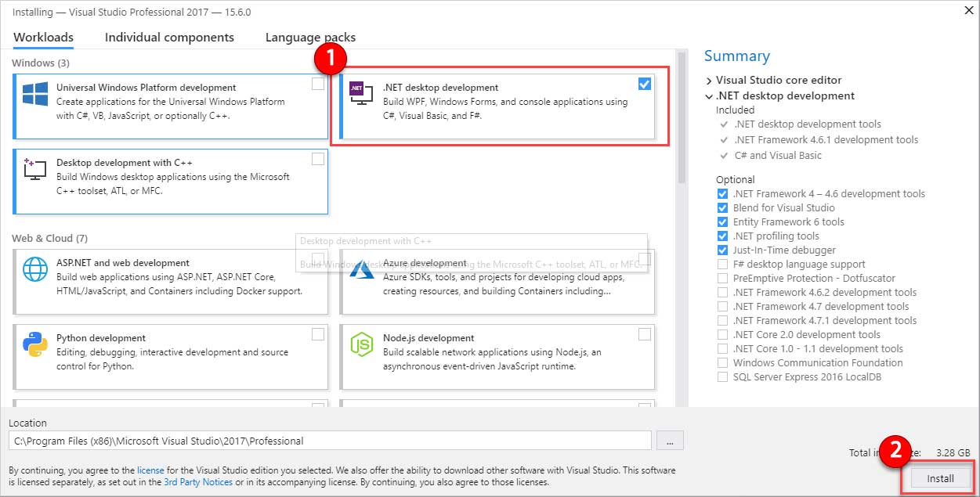The width and height of the screenshot is (980, 497).
Task: Browse for install location with ellipsis button
Action: click(670, 441)
